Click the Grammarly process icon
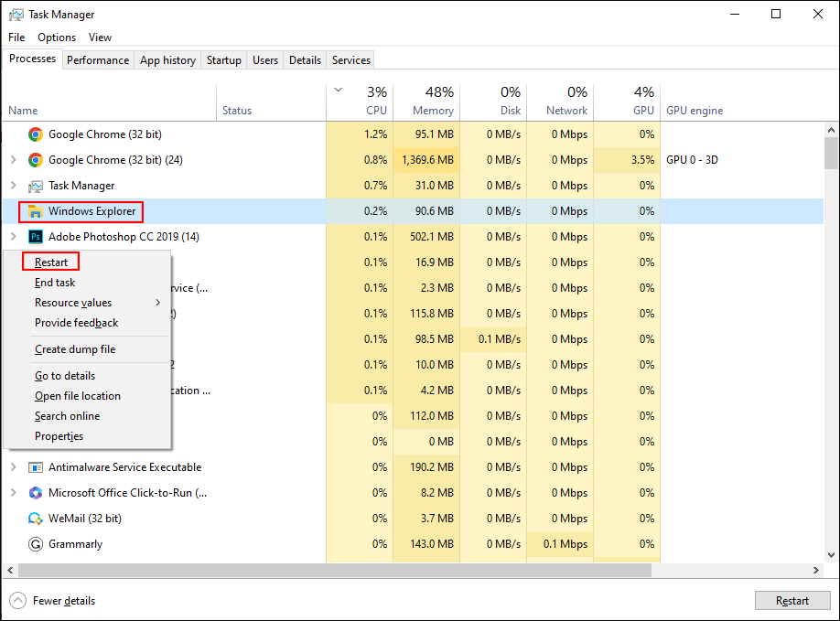The width and height of the screenshot is (840, 621). [x=36, y=544]
